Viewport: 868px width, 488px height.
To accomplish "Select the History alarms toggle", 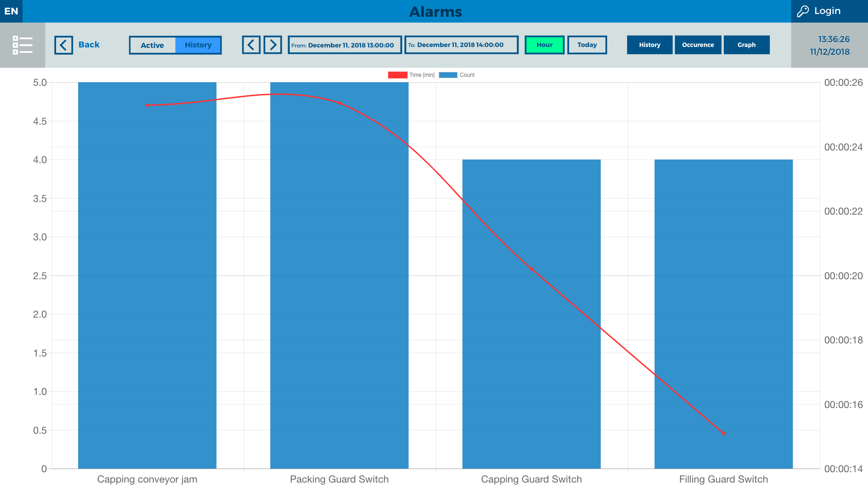I will 198,45.
